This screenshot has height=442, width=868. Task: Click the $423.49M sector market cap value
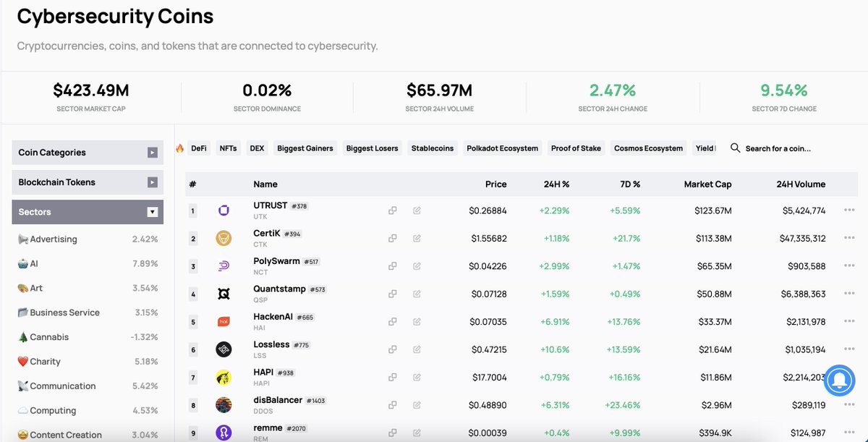pyautogui.click(x=90, y=90)
